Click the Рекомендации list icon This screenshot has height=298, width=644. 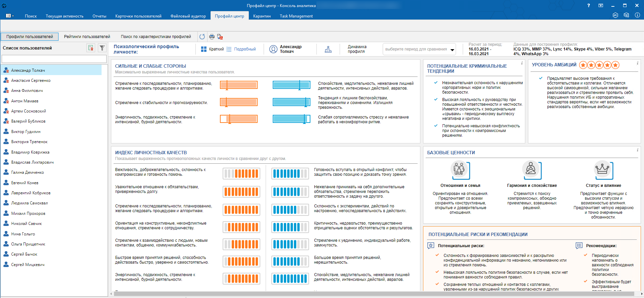point(579,245)
